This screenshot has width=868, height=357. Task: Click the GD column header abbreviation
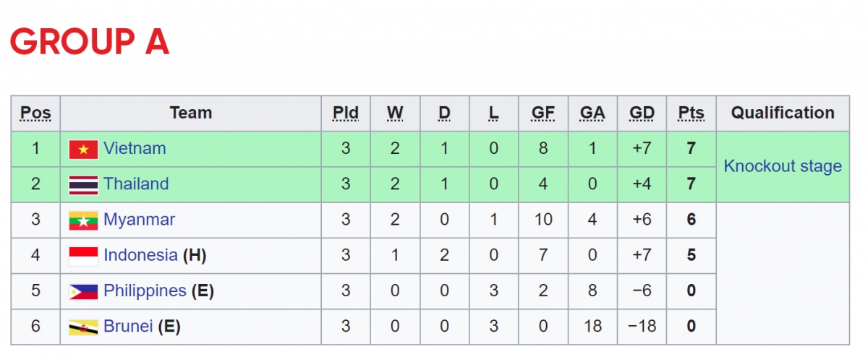642,113
